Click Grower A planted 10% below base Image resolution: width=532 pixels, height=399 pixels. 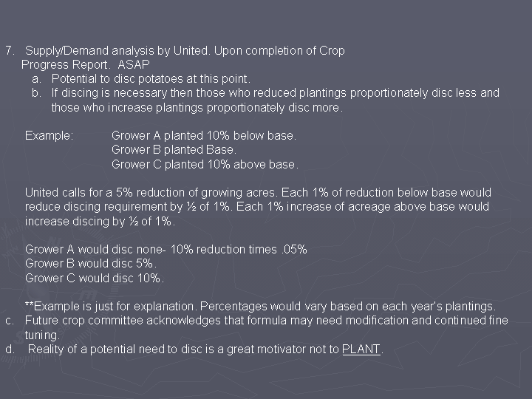click(204, 136)
